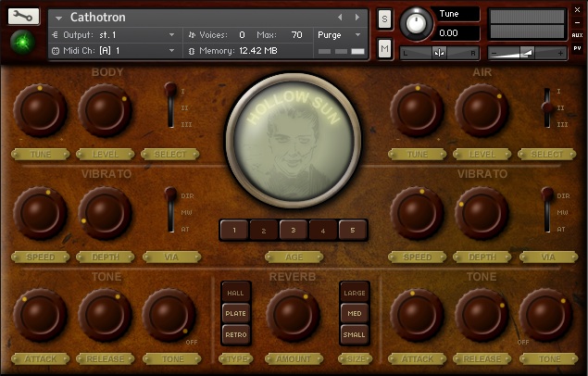
Task: Mute the Cathotron instrument
Action: click(384, 48)
